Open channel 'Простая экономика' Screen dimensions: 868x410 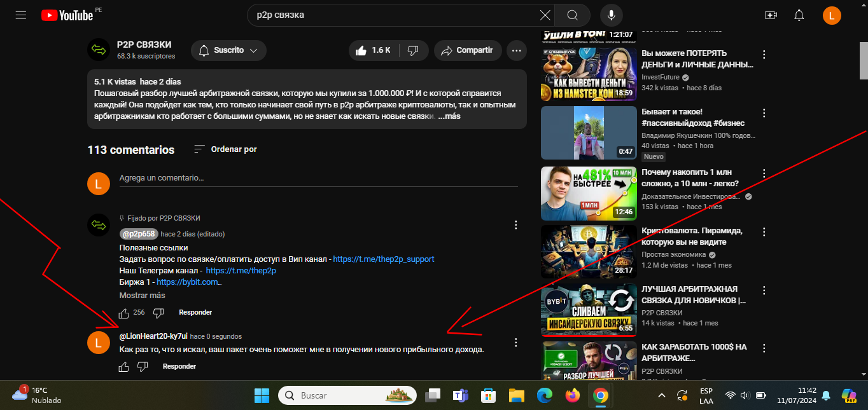[673, 254]
